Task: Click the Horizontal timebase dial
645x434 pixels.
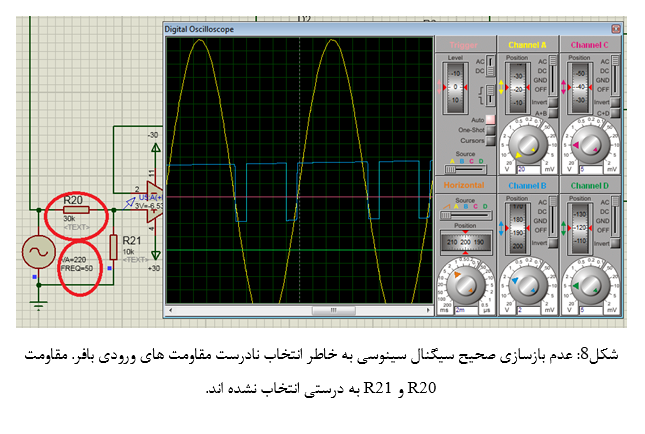Action: (464, 285)
